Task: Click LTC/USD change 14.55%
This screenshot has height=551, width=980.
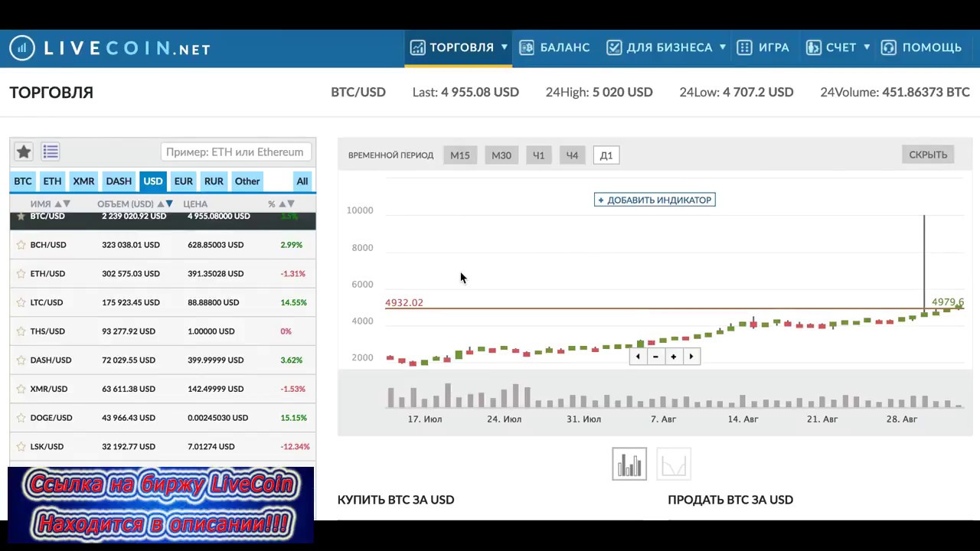Action: (x=293, y=302)
